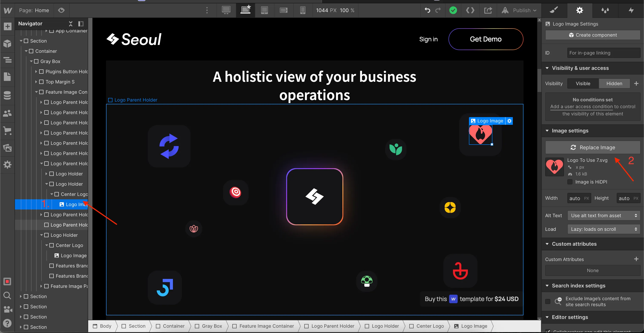Open the Pages panel icon
Image resolution: width=644 pixels, height=333 pixels.
[x=7, y=77]
